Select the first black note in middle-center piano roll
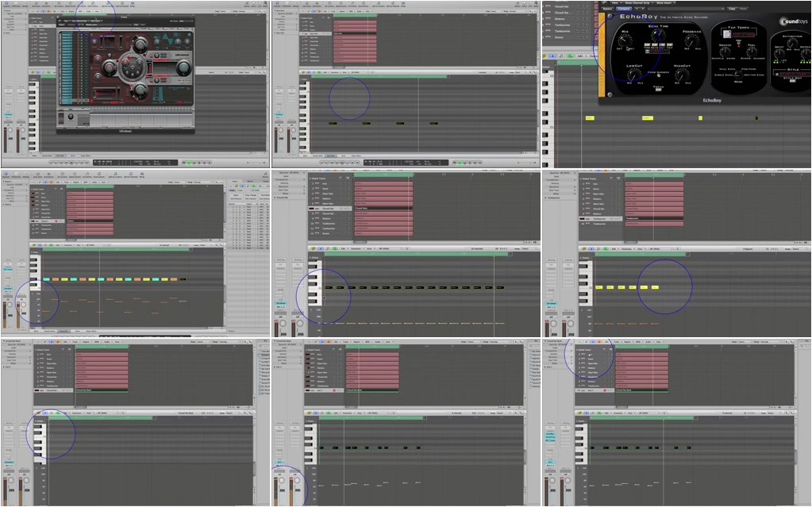812x507 pixels. click(x=329, y=287)
